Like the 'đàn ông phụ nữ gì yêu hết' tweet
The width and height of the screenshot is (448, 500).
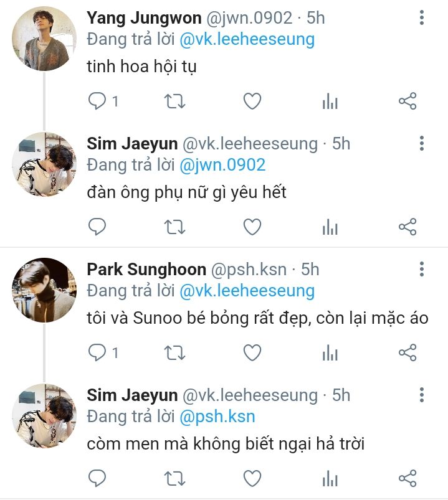point(252,227)
